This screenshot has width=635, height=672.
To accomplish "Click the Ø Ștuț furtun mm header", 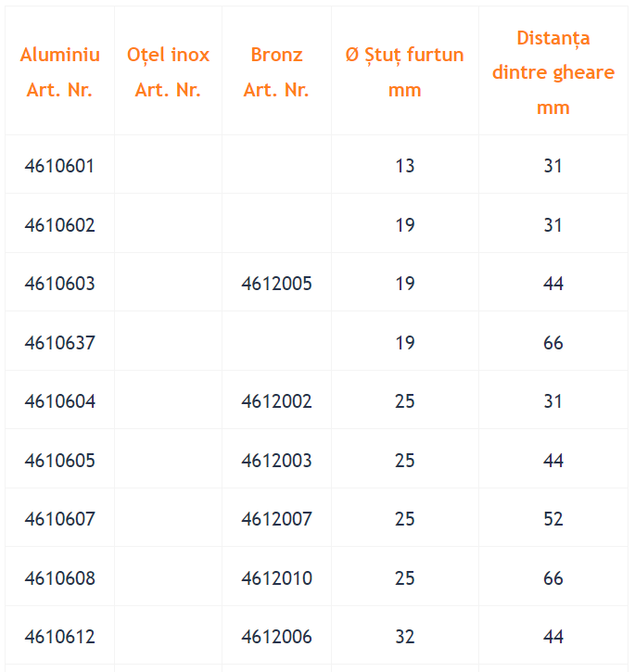I will [x=405, y=72].
